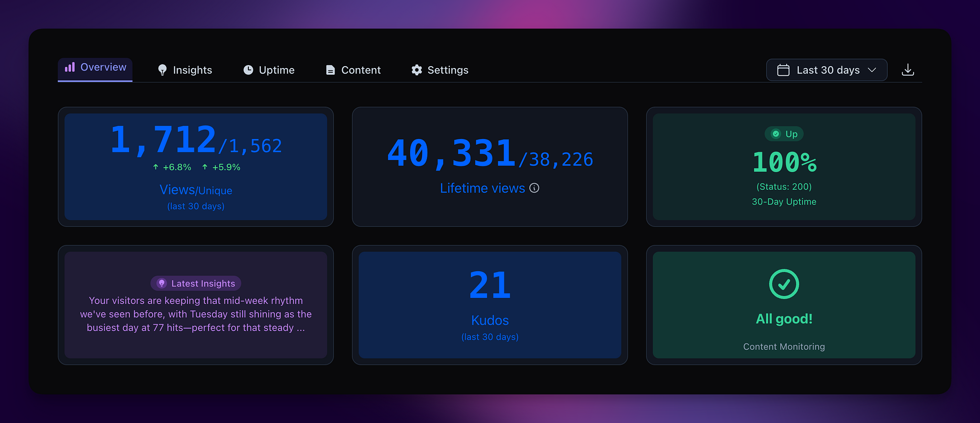Viewport: 980px width, 423px height.
Task: Select the Settings tab
Action: tap(440, 70)
